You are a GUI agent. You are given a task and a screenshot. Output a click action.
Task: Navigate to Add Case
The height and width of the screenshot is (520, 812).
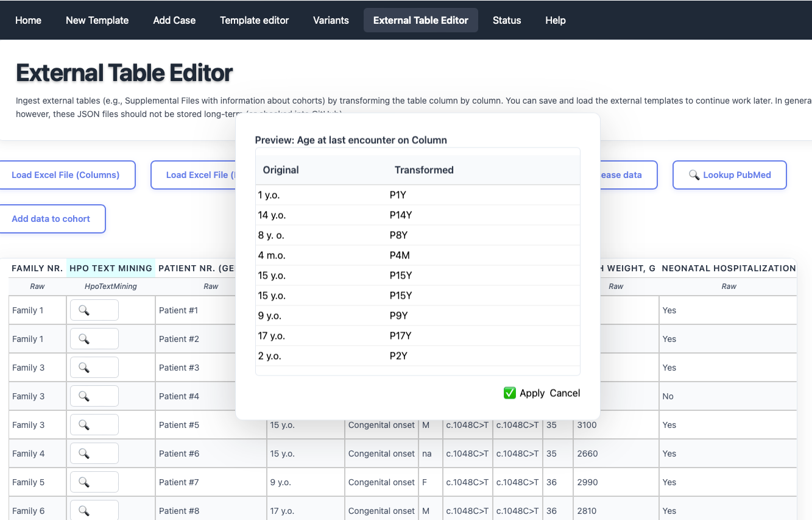click(174, 20)
